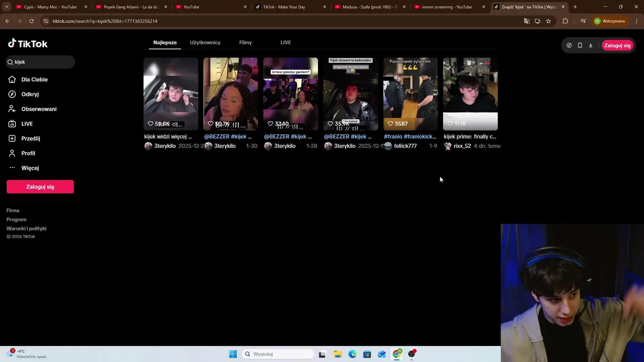Open weather widget showing -4°C
This screenshot has height=362, width=644.
click(28, 354)
